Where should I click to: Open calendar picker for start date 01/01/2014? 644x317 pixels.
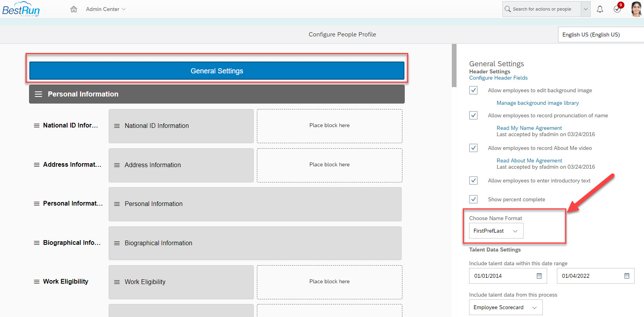(539, 276)
